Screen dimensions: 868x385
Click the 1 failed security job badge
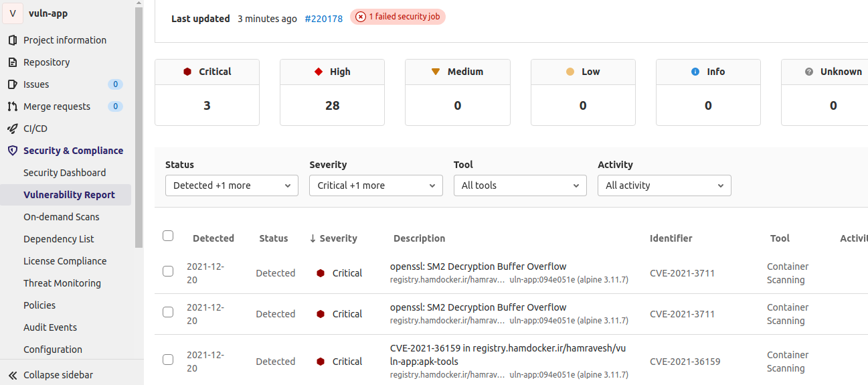point(398,17)
